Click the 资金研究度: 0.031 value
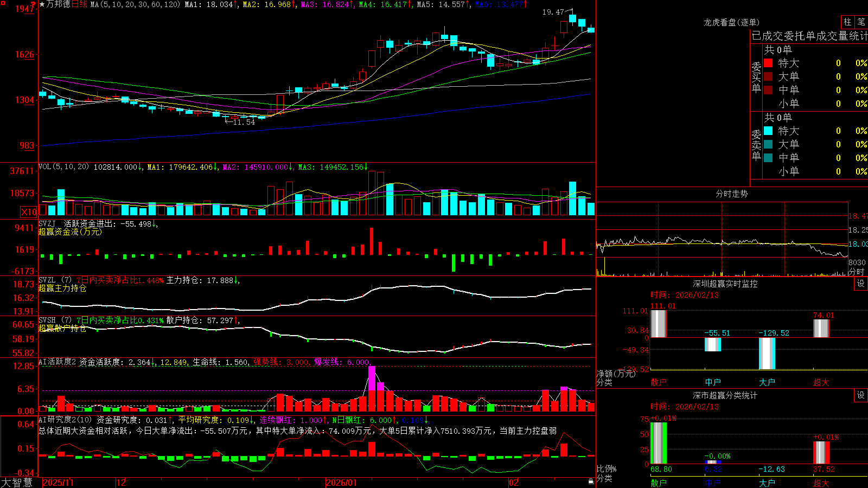868x488 pixels. (135, 420)
